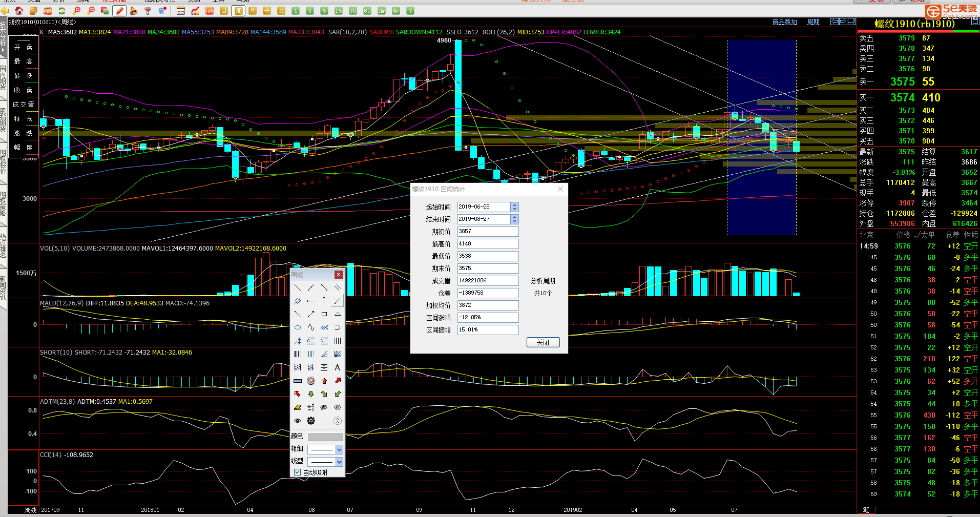This screenshot has width=980, height=517.
Task: Toggle the drawing pencil tool in toolbar
Action: click(x=119, y=11)
